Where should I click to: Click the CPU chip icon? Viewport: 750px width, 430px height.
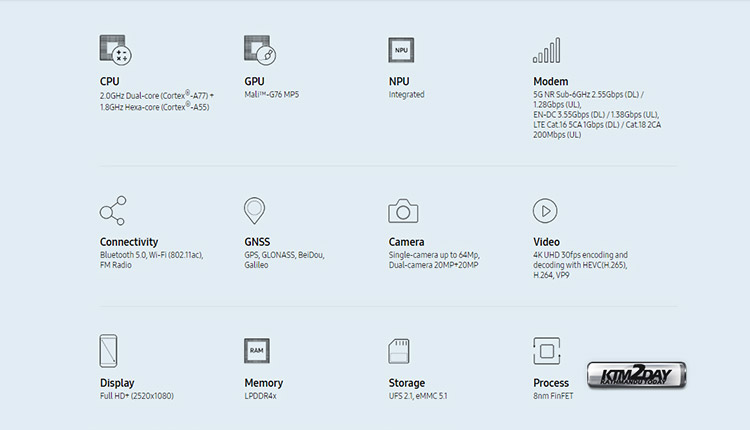pos(115,50)
